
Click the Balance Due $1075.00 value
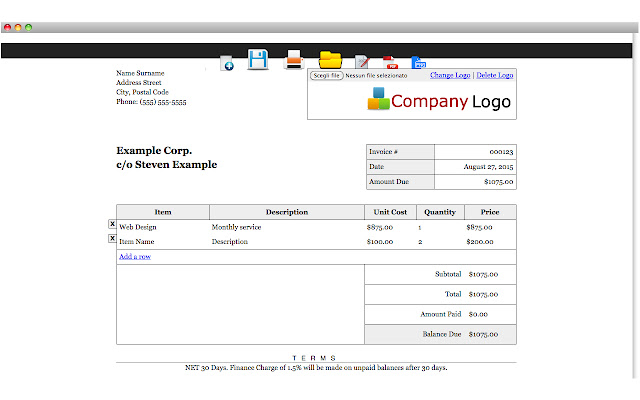(483, 334)
